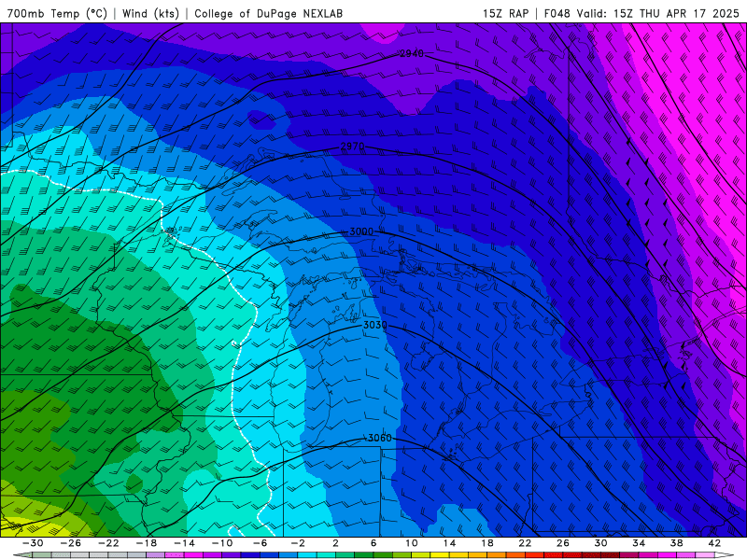Screen dimensions: 747x560
Task: Click the -18 value on the color scale
Action: click(x=147, y=543)
